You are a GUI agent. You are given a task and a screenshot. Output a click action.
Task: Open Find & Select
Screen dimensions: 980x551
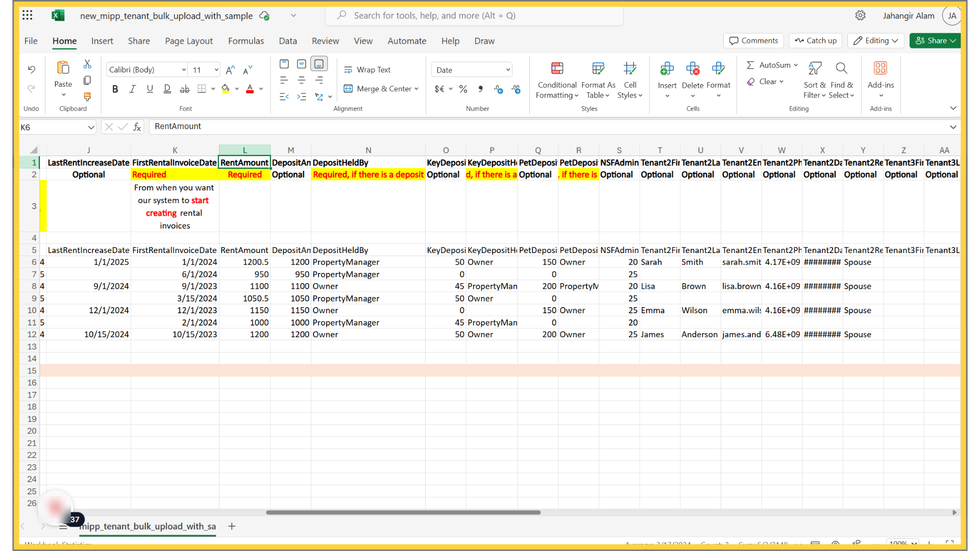(x=842, y=81)
